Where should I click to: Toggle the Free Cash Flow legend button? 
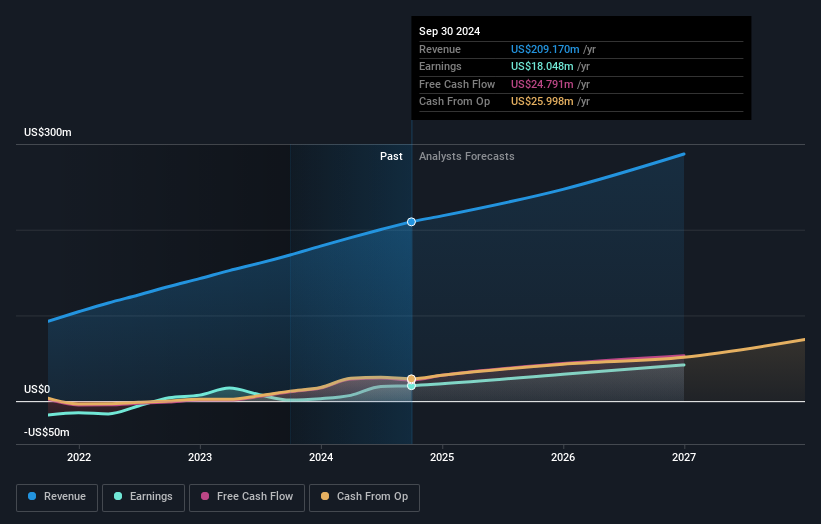click(x=247, y=497)
